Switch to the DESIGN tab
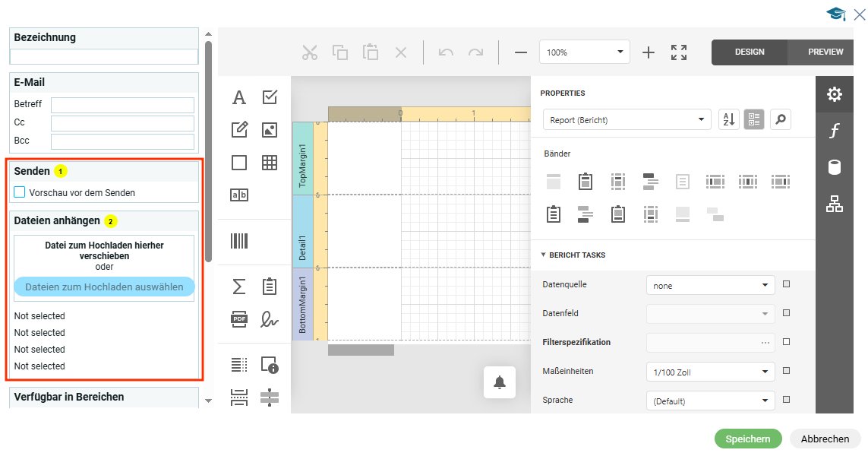Screen dimensions: 868x453 pyautogui.click(x=749, y=52)
